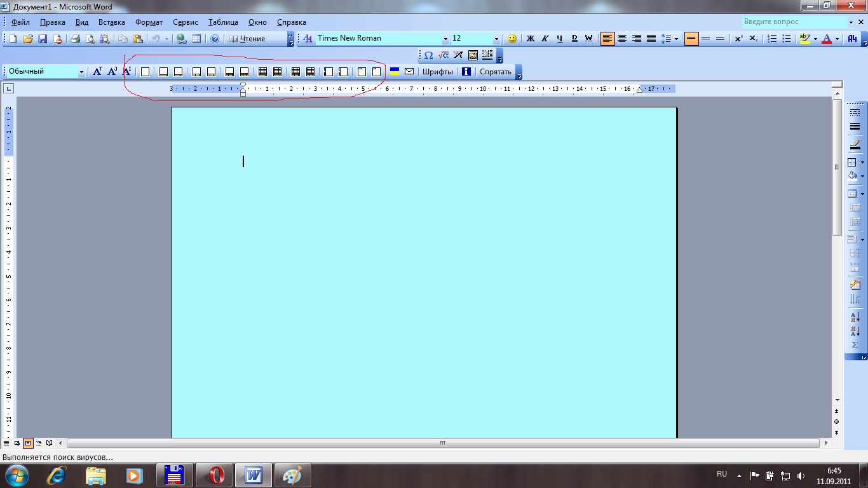Insert a symbol using the Omega icon
The image size is (868, 488).
(x=428, y=55)
